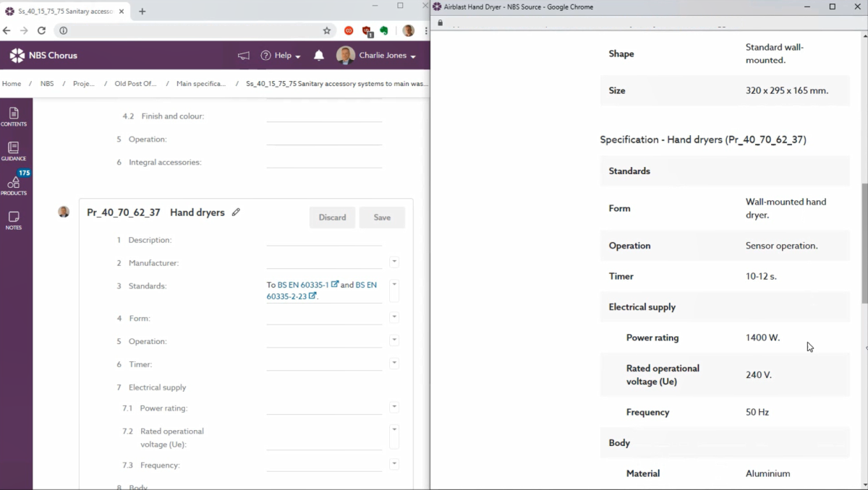This screenshot has width=868, height=490.
Task: Click Specification - Hand dryers heading
Action: point(703,139)
